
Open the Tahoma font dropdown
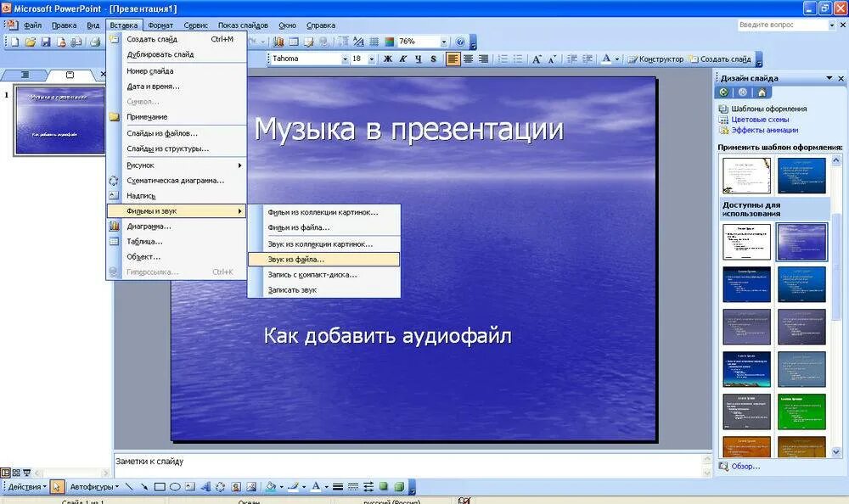345,59
